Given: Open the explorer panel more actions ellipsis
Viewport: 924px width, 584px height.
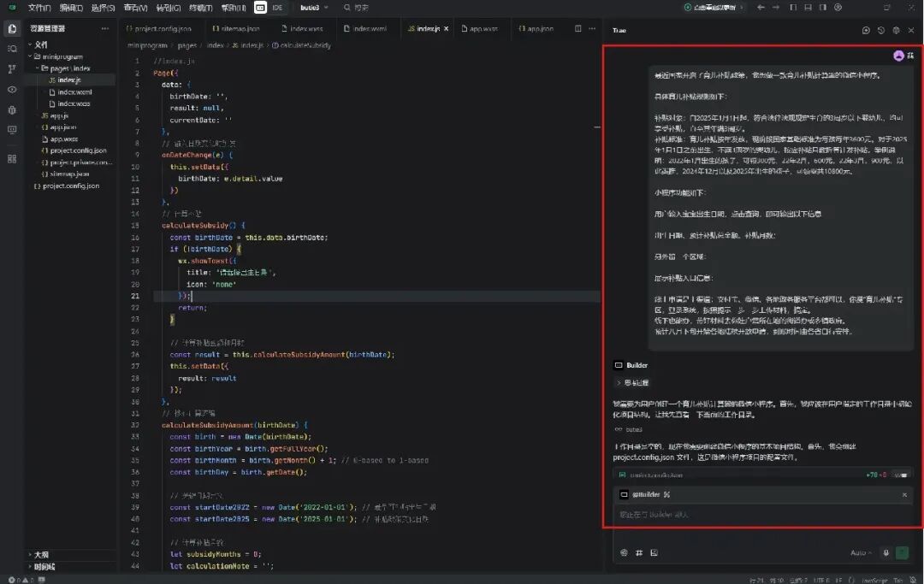Looking at the screenshot, I should coord(105,28).
